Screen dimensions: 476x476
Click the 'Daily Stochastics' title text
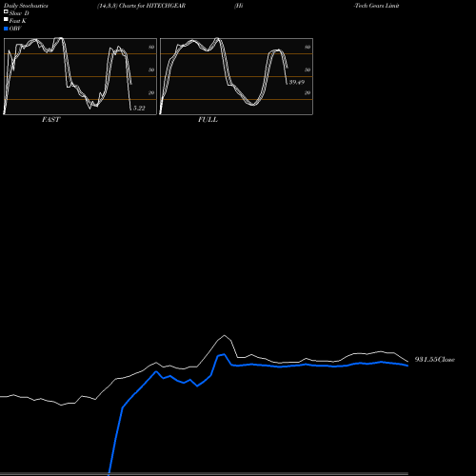pos(26,6)
